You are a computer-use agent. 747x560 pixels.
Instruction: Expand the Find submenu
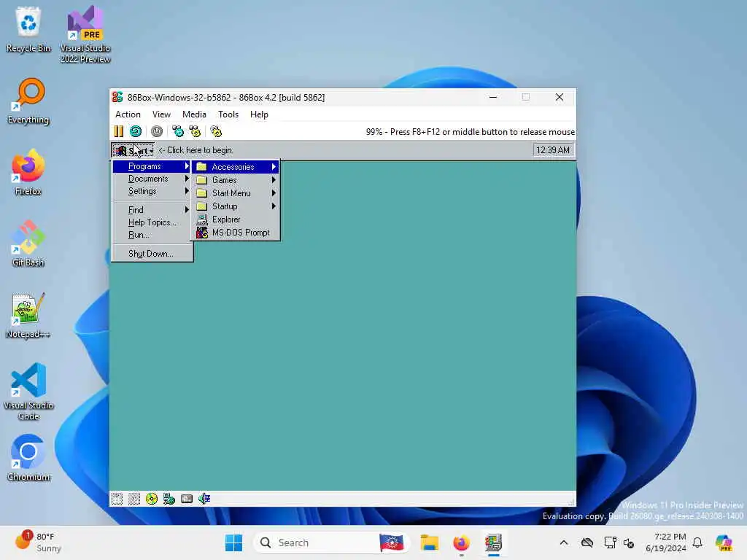152,209
